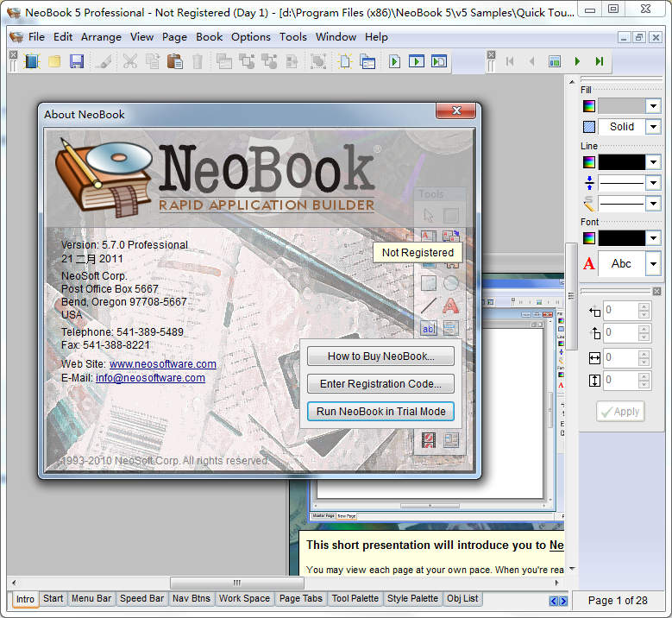This screenshot has width=672, height=618.
Task: Click the Open folder toolbar icon
Action: (x=54, y=61)
